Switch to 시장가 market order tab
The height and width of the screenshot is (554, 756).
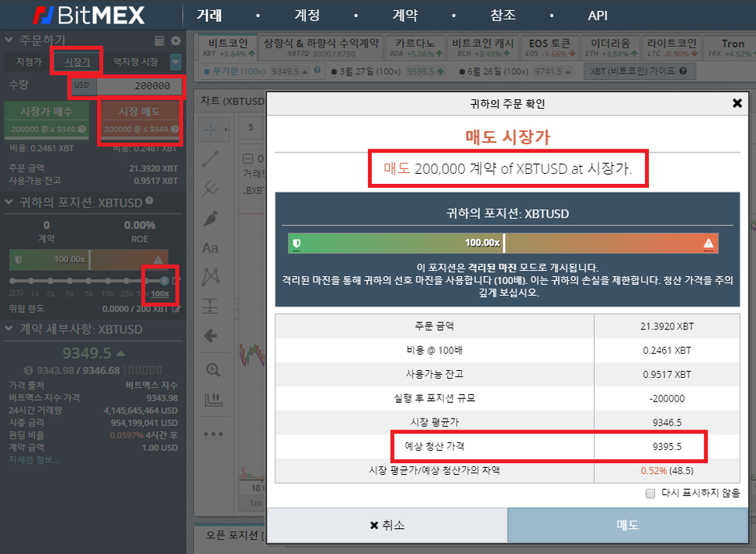(x=77, y=62)
